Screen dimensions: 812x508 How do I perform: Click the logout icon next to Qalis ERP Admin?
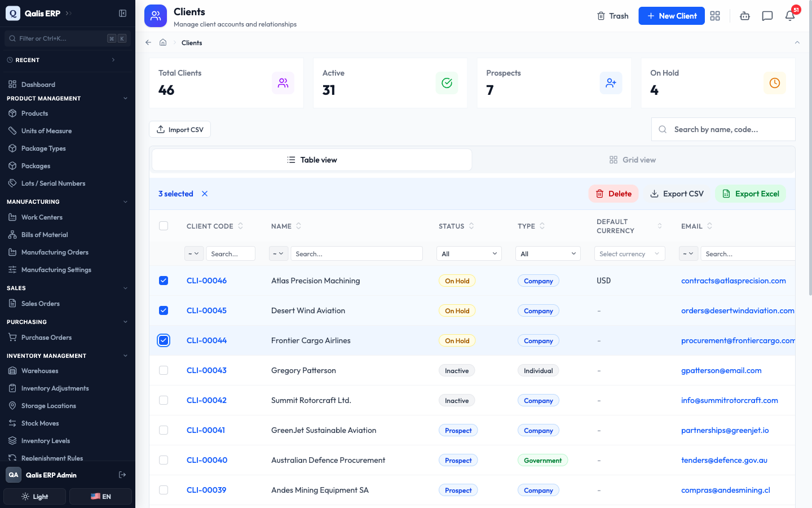coord(122,475)
